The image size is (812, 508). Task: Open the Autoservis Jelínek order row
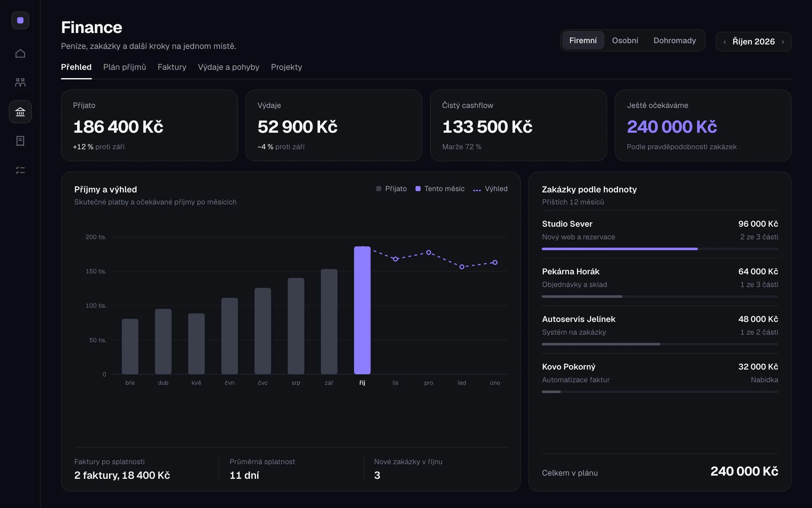[660, 330]
